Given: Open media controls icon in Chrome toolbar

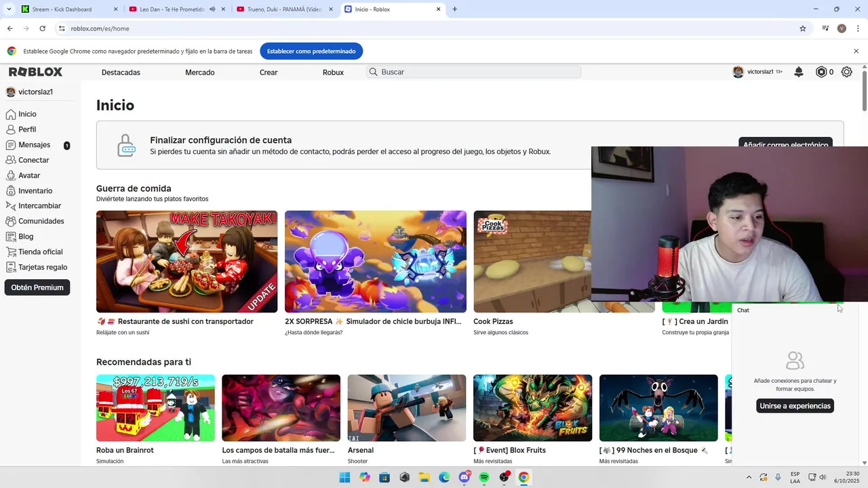Looking at the screenshot, I should coord(825,28).
